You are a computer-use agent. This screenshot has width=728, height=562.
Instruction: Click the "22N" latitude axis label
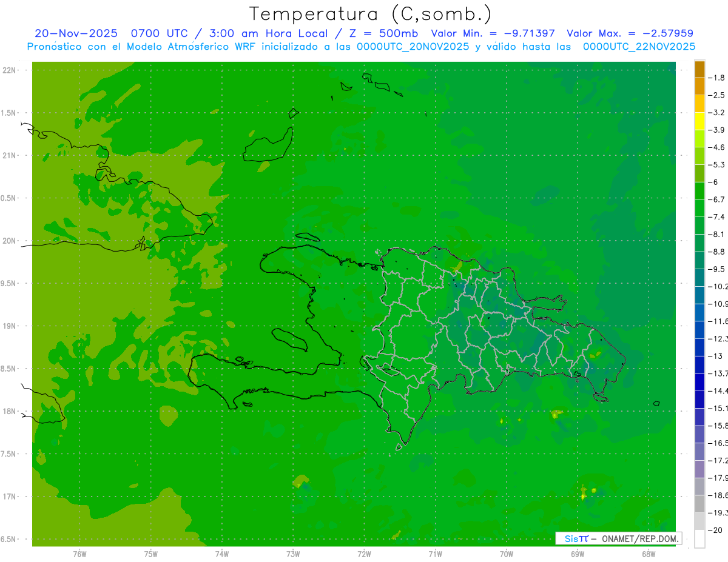[9, 70]
